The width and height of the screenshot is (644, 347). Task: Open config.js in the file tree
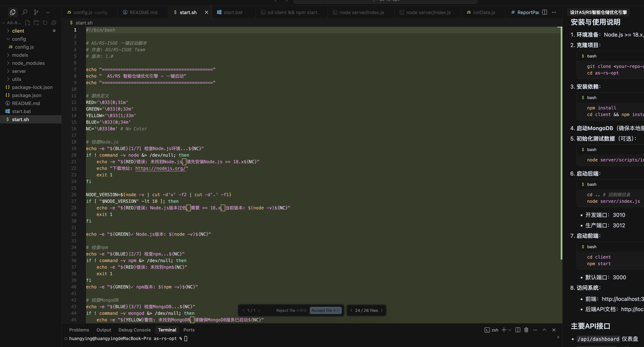pos(24,47)
